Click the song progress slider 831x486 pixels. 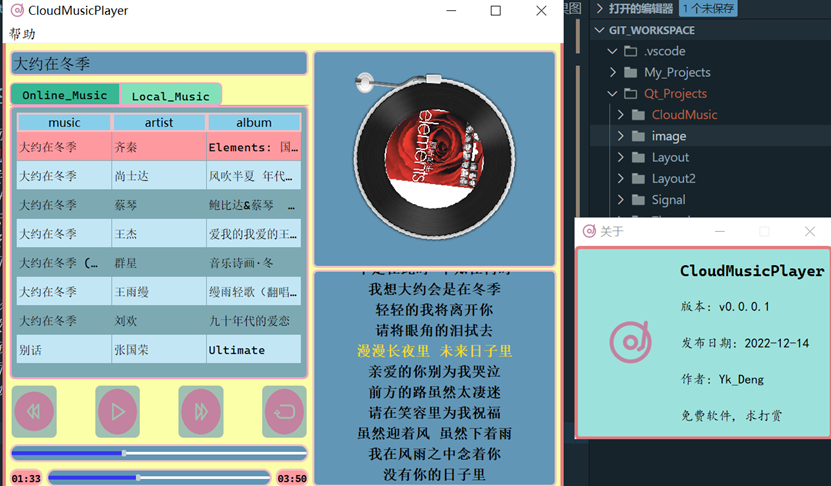[x=159, y=478]
